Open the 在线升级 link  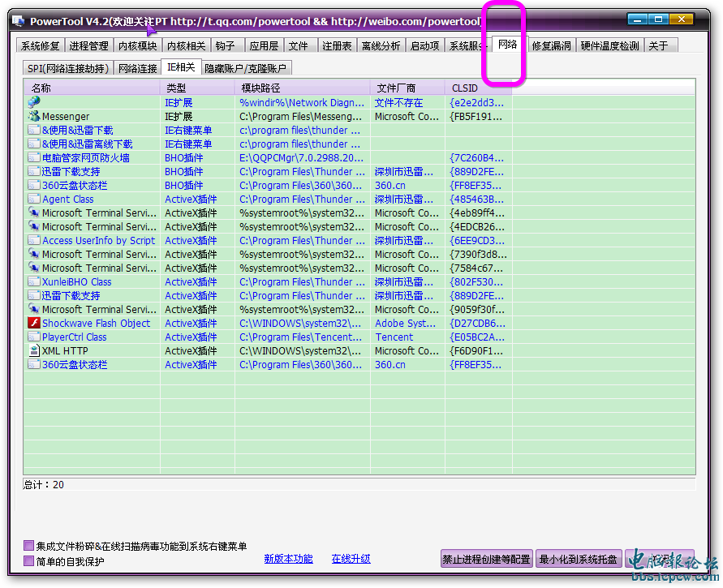click(351, 559)
